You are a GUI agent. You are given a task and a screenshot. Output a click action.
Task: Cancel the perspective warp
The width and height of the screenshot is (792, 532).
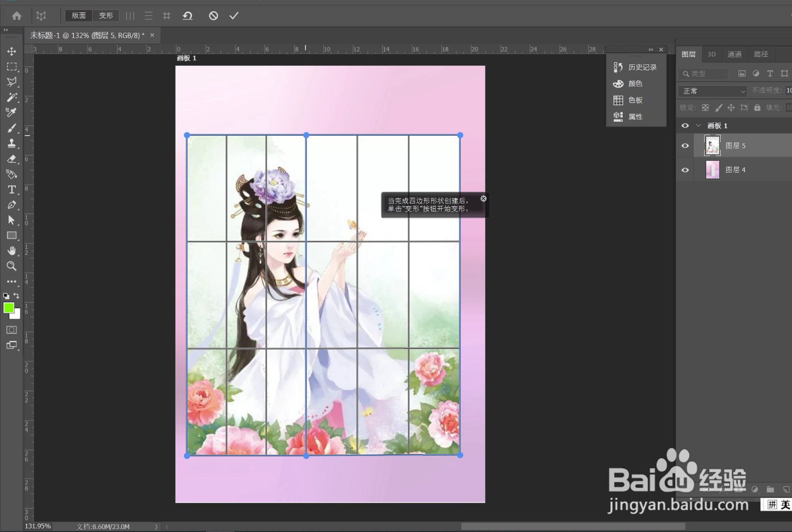point(213,16)
